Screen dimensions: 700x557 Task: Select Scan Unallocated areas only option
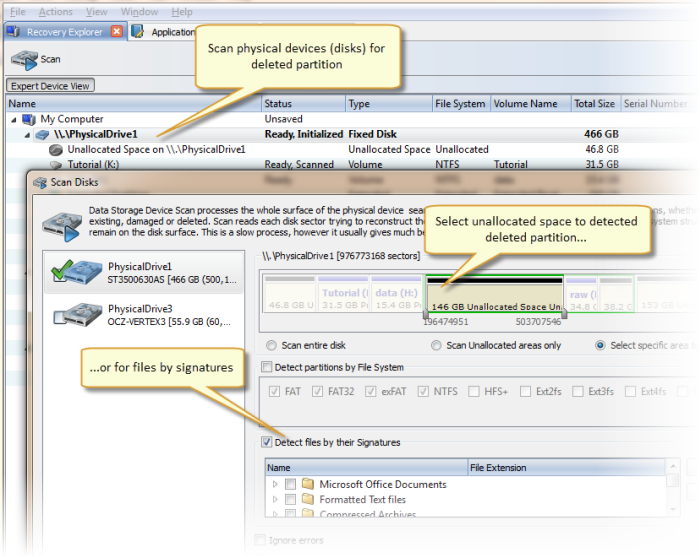pyautogui.click(x=436, y=345)
